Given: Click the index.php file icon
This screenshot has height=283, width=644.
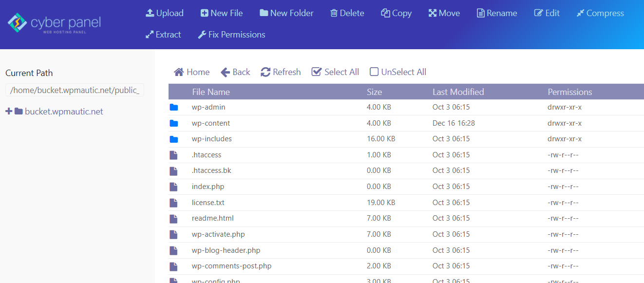Looking at the screenshot, I should pos(173,187).
